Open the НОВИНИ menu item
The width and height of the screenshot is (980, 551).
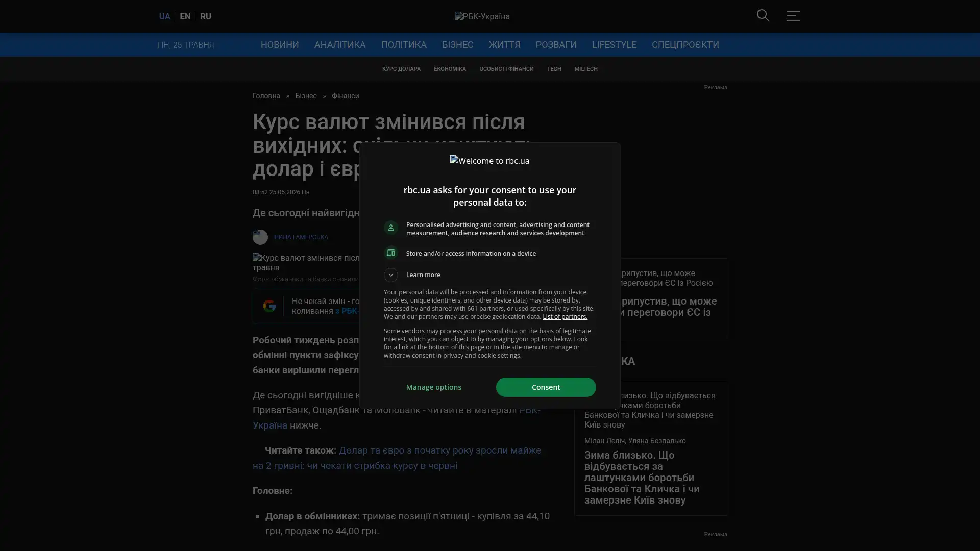pos(280,45)
